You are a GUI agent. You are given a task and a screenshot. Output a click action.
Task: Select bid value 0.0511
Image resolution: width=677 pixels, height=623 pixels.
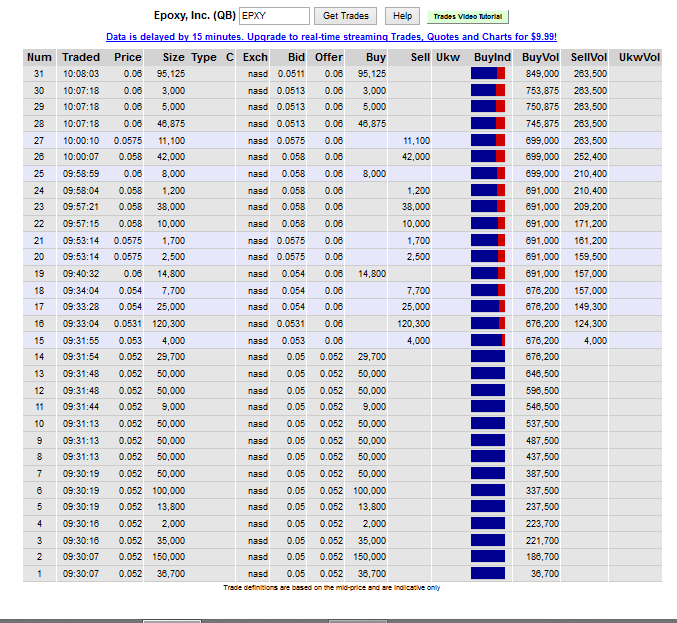click(x=291, y=74)
